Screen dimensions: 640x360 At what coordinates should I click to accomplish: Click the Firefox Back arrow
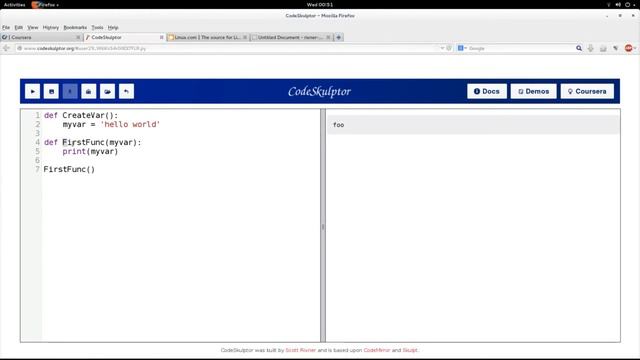pos(6,48)
